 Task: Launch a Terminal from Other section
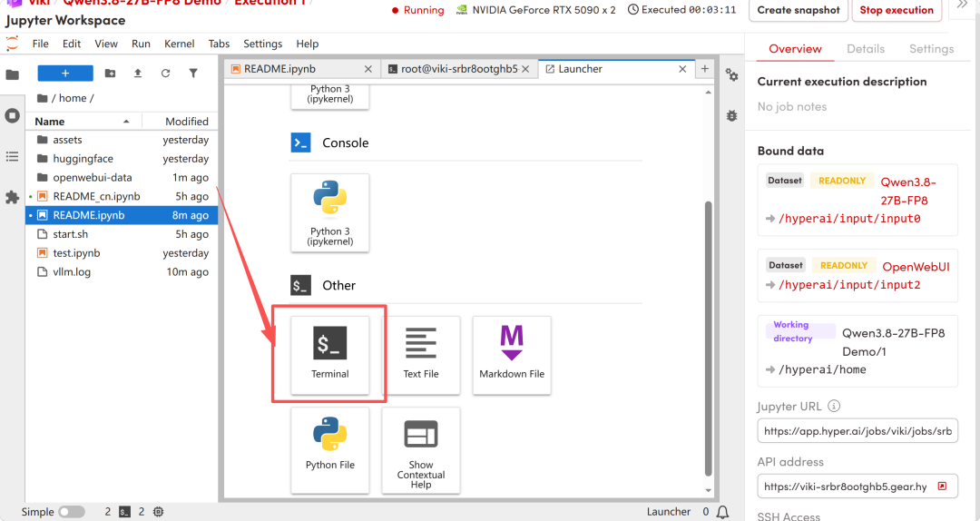coord(330,355)
